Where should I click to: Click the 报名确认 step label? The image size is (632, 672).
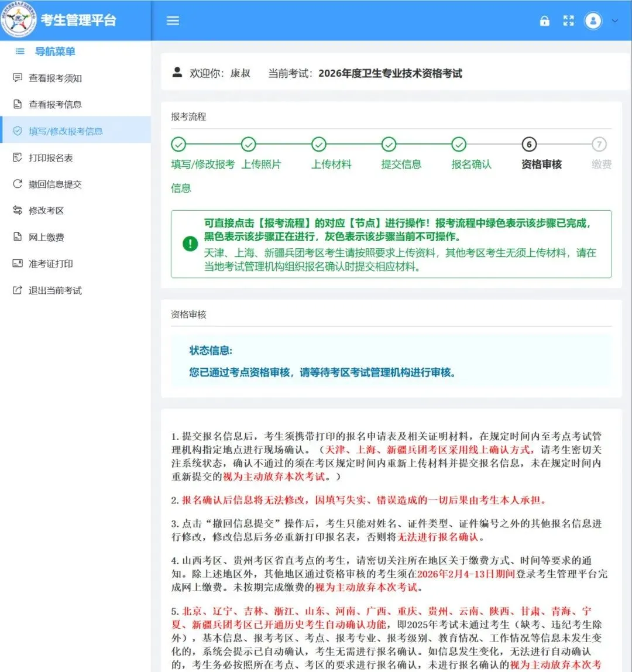pos(471,164)
